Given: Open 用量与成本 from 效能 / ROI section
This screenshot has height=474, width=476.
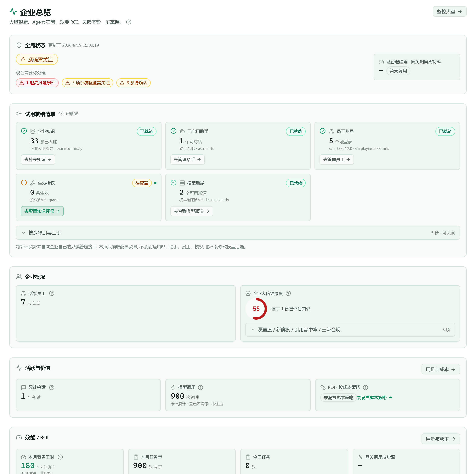Looking at the screenshot, I should tap(440, 439).
